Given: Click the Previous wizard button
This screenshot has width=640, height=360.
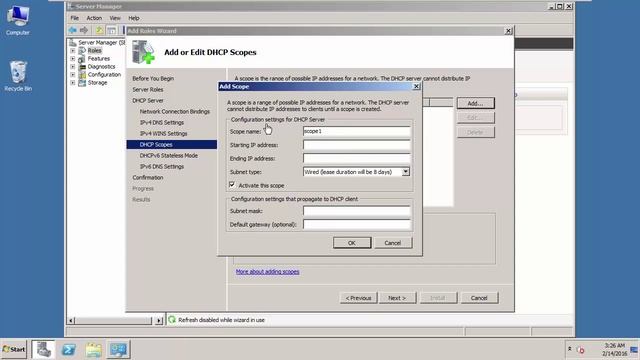Looking at the screenshot, I should click(358, 298).
